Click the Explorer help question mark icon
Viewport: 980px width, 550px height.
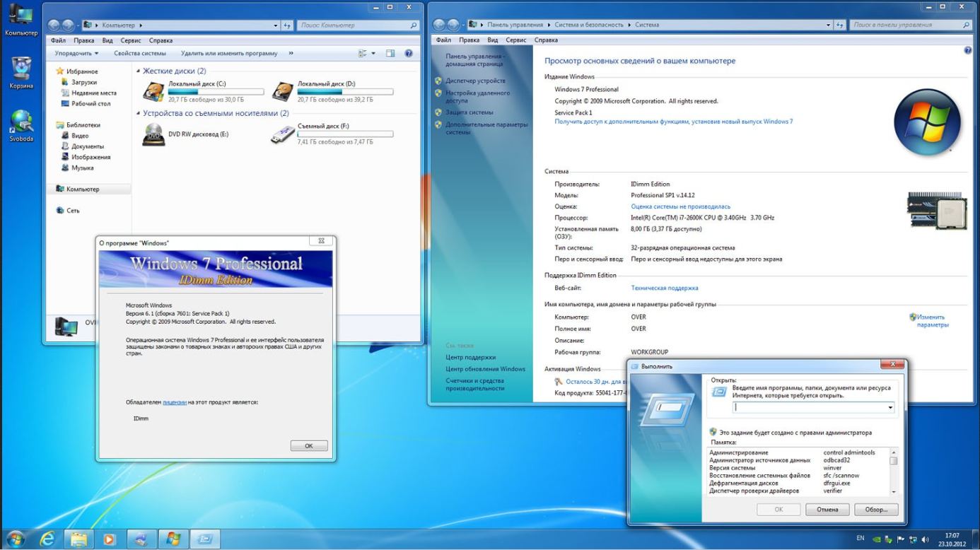coord(408,54)
